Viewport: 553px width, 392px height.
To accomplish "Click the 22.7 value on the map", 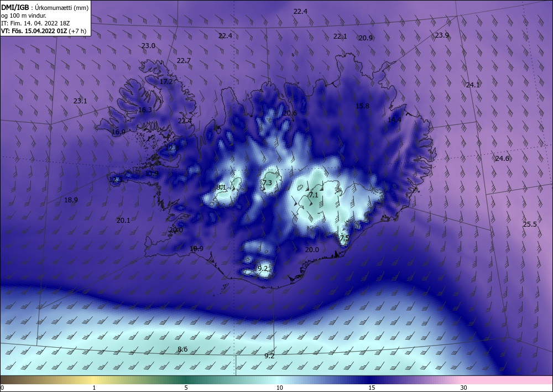I will click(184, 61).
